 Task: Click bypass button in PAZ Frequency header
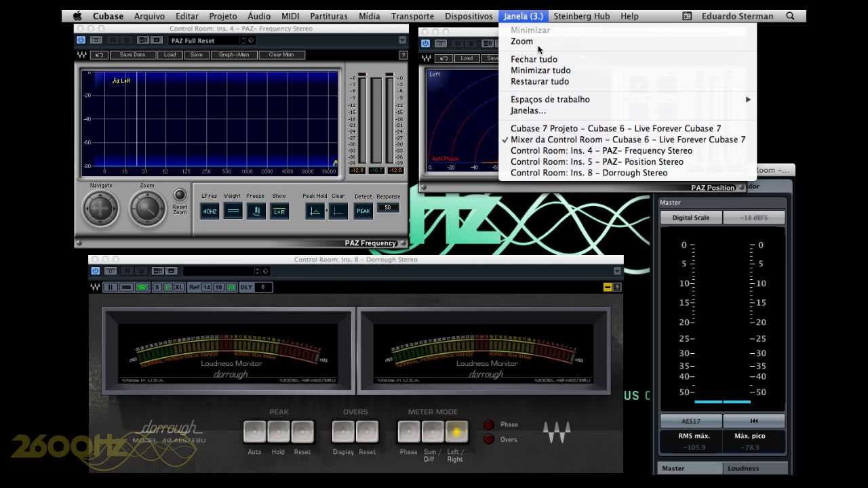[96, 41]
